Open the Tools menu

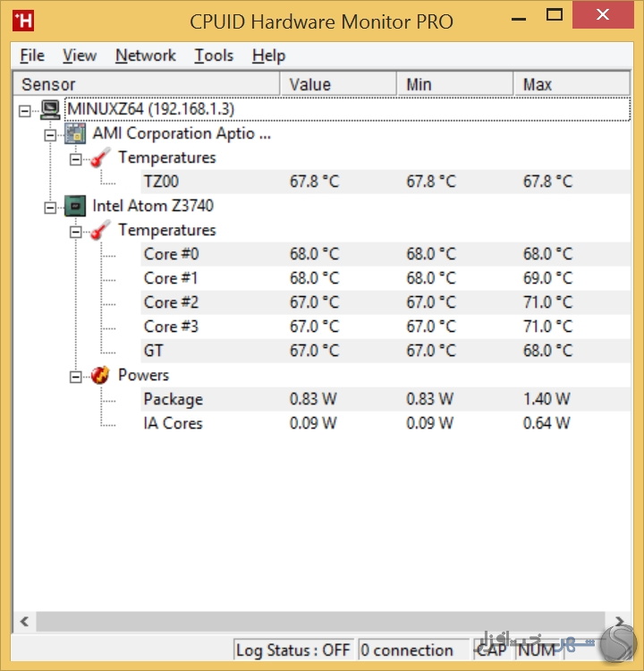[214, 55]
